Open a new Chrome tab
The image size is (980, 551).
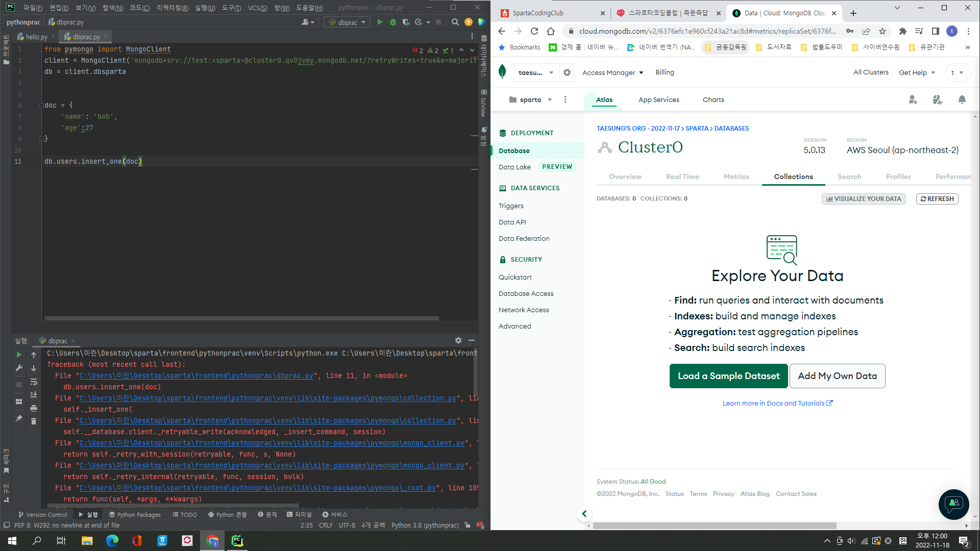coord(853,13)
